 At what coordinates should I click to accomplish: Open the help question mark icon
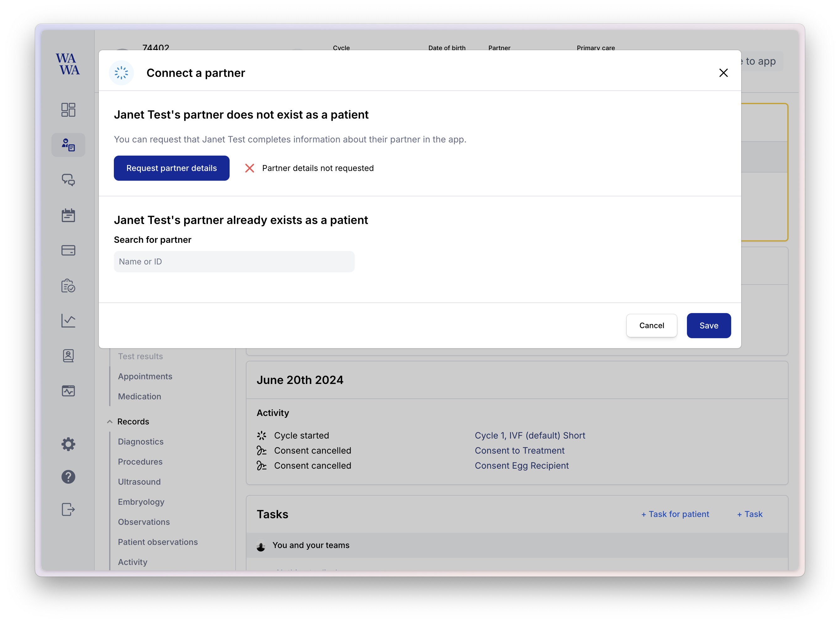pos(68,477)
